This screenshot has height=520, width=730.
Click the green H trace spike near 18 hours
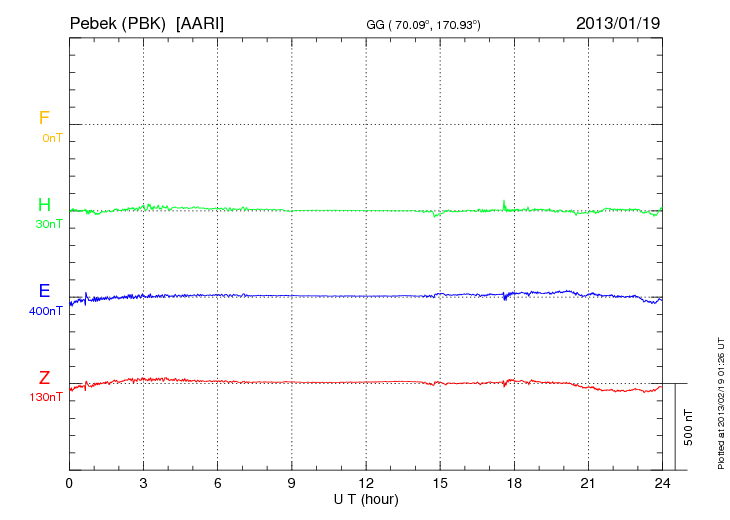504,205
